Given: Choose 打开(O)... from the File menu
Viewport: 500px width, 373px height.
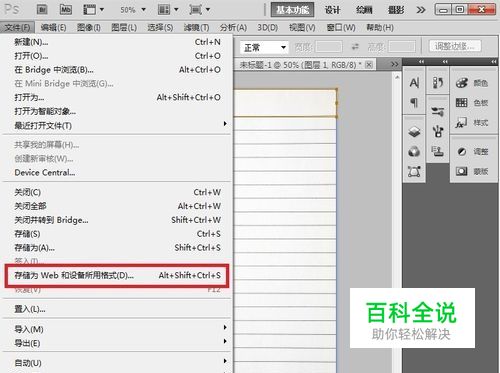Looking at the screenshot, I should click(117, 56).
